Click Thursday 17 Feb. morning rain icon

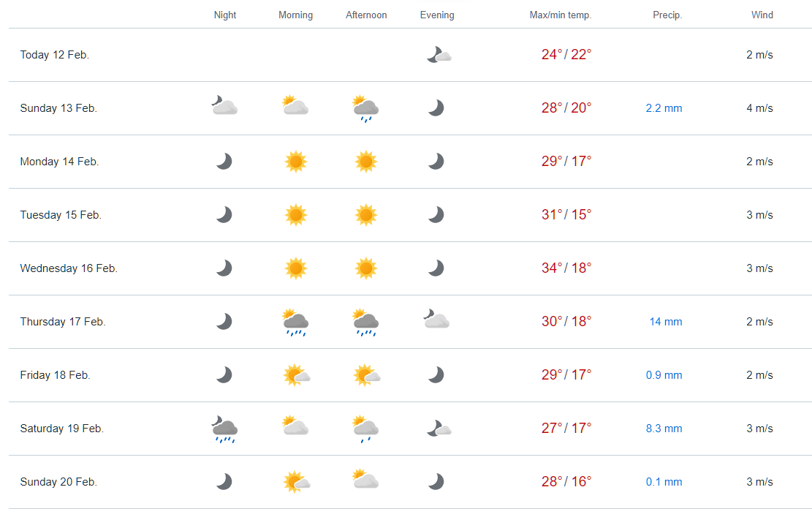(295, 323)
